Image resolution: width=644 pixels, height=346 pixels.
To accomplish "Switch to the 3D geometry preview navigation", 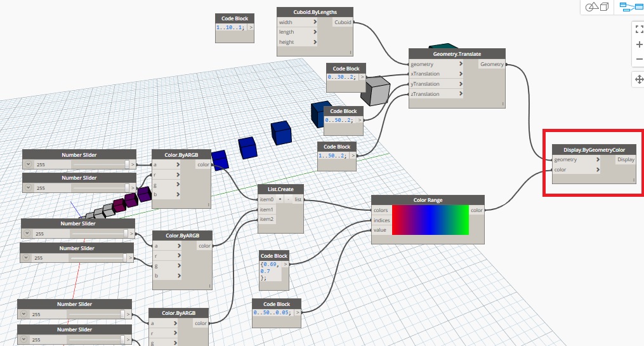I will [x=597, y=7].
